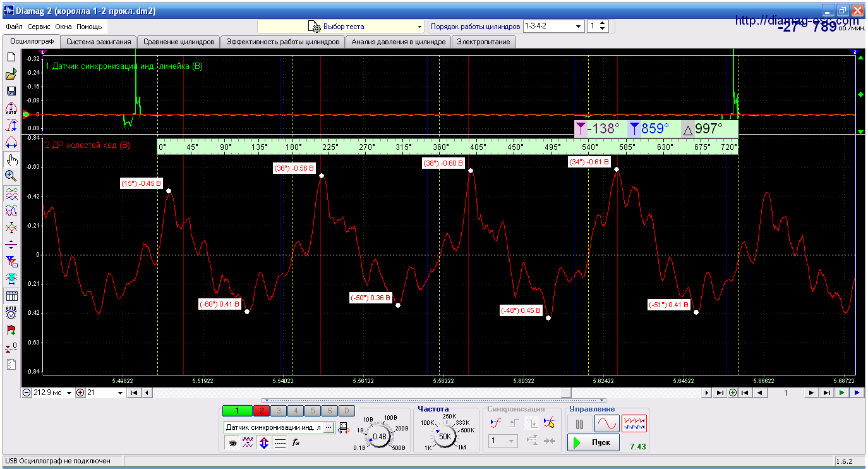Switch to Эффективность работы цилиндров tab
The image size is (868, 469).
click(283, 42)
